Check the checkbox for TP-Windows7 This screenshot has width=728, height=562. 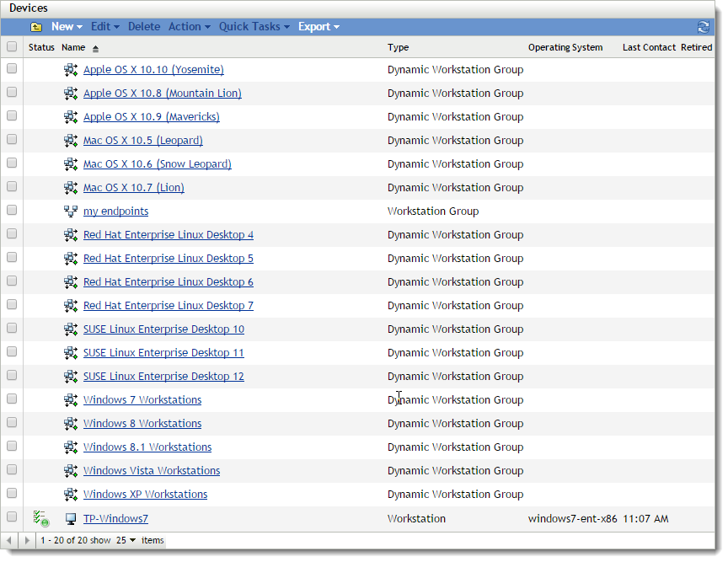(x=12, y=517)
